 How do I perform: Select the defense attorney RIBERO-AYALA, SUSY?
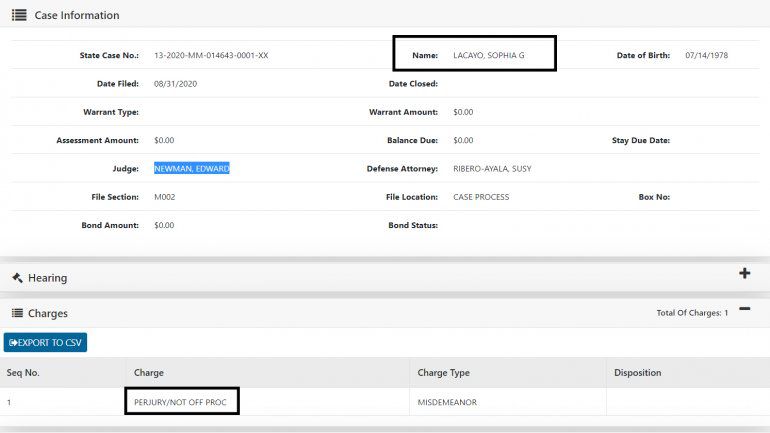pyautogui.click(x=492, y=169)
